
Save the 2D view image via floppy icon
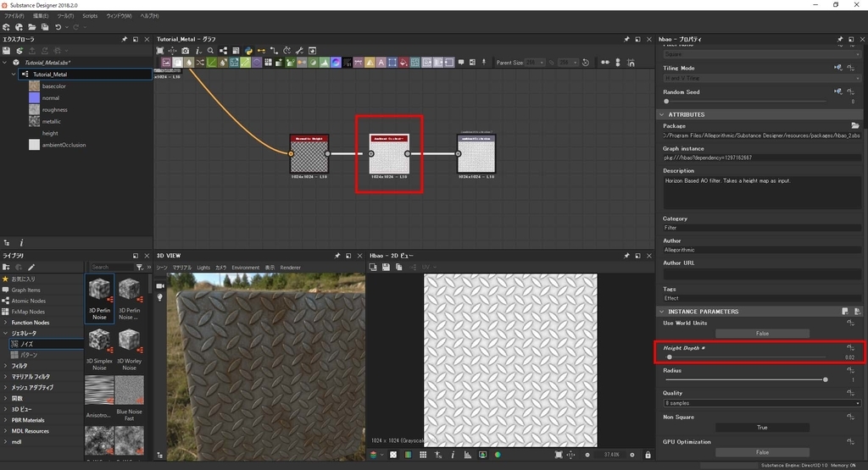click(x=386, y=267)
